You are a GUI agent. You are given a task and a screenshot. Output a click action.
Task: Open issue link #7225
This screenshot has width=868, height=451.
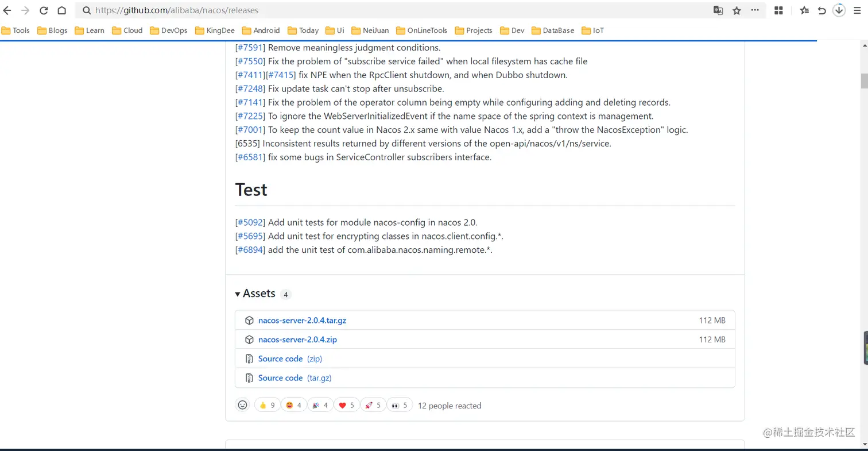point(250,117)
